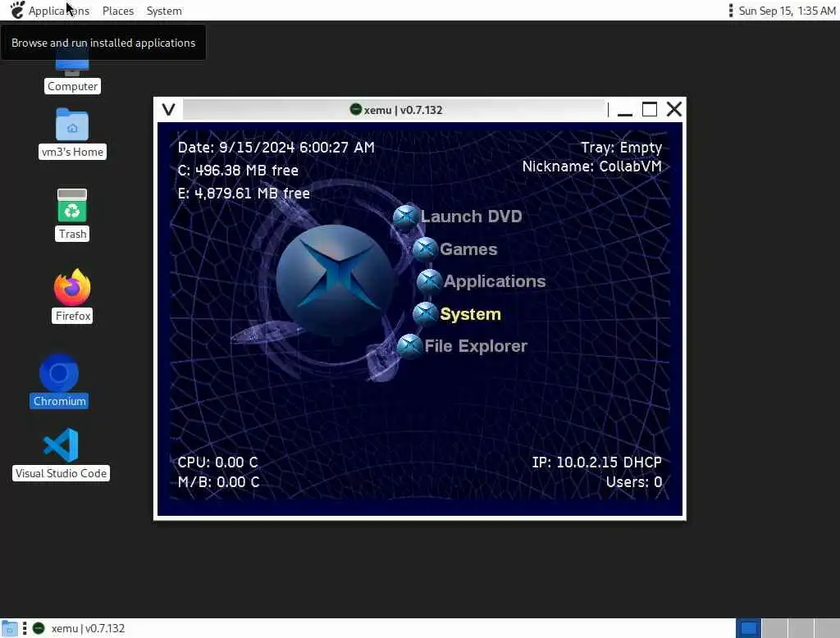Choose File Explorer menu entry
Screen dimensions: 840x638
tap(477, 346)
